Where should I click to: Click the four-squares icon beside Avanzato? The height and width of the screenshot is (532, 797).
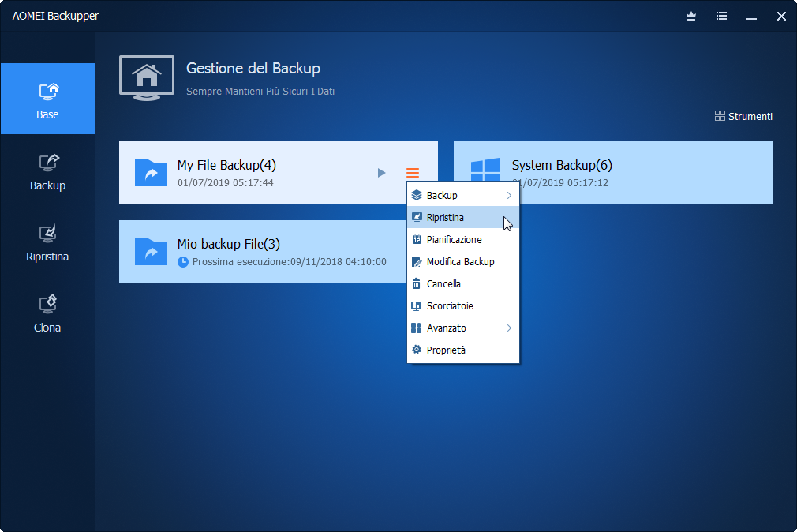click(x=417, y=328)
